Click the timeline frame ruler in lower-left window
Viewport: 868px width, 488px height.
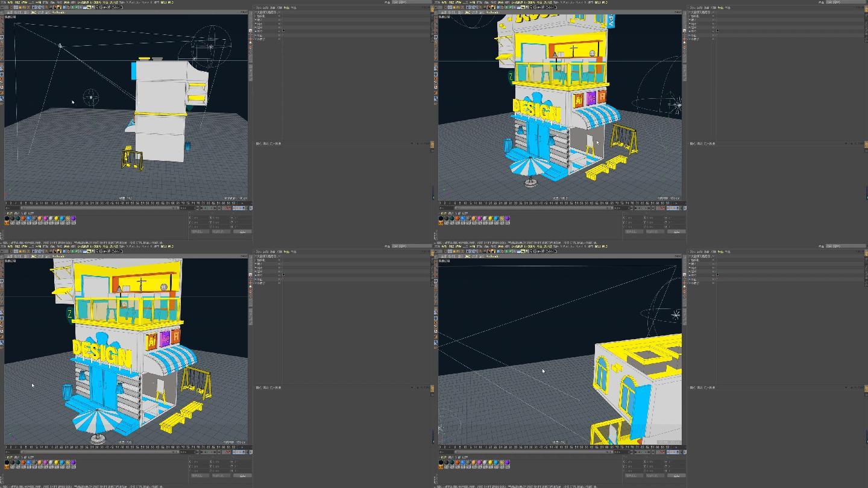pos(126,447)
